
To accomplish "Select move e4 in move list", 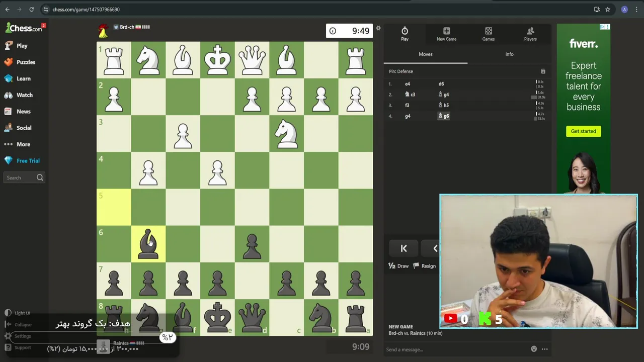I will pyautogui.click(x=408, y=84).
